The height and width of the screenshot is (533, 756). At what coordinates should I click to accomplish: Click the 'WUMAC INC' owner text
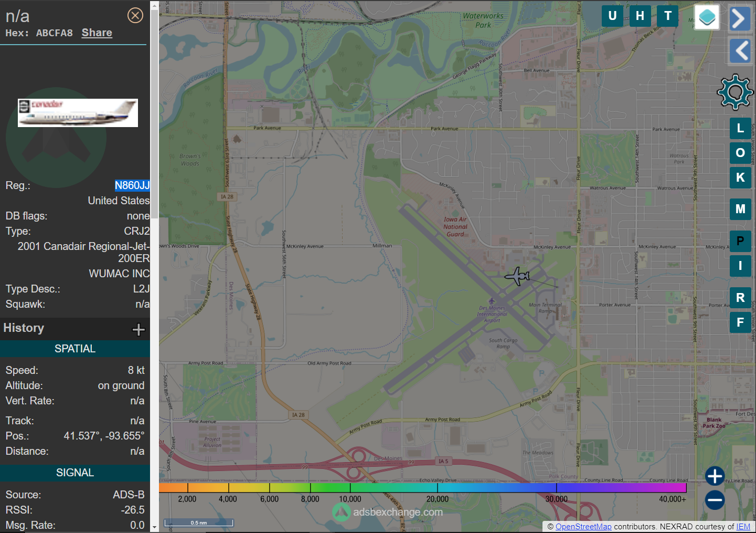pos(119,274)
